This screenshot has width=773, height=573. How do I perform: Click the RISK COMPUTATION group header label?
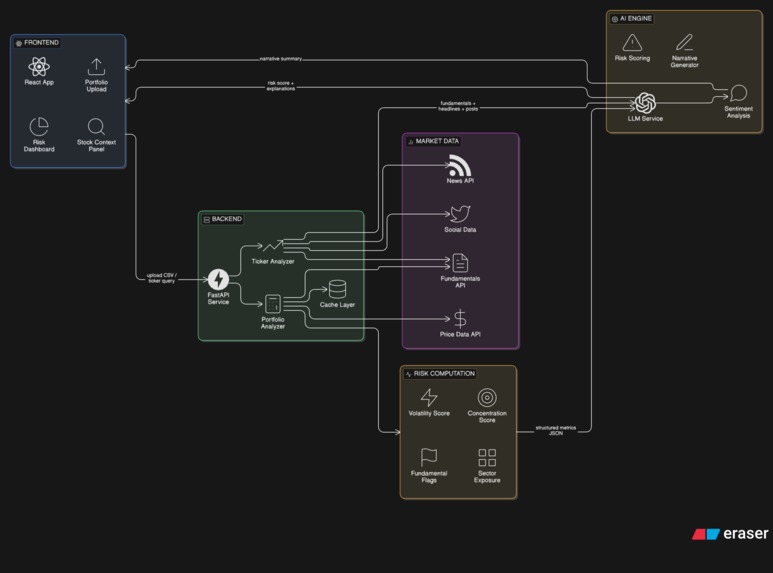coord(440,374)
